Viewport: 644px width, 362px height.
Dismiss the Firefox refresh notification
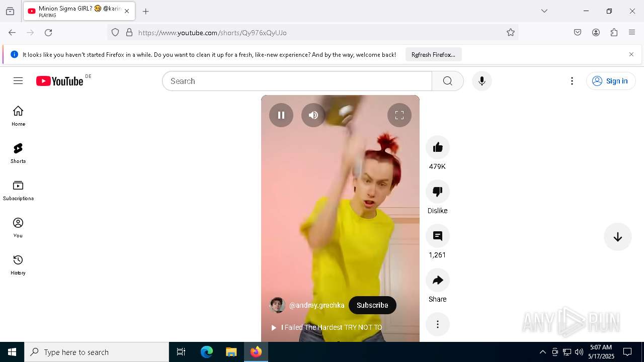tap(631, 54)
